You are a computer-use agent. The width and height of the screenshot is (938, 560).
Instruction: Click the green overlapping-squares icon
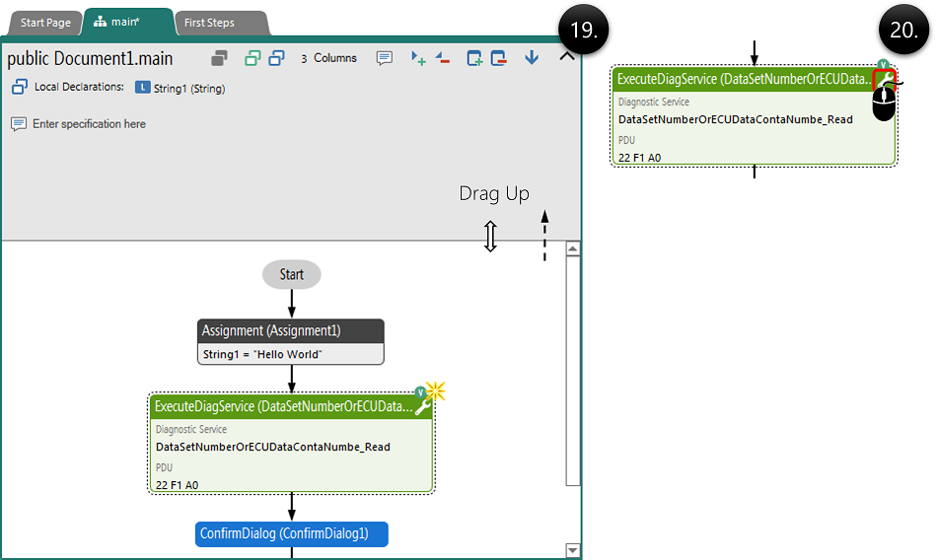tap(253, 58)
